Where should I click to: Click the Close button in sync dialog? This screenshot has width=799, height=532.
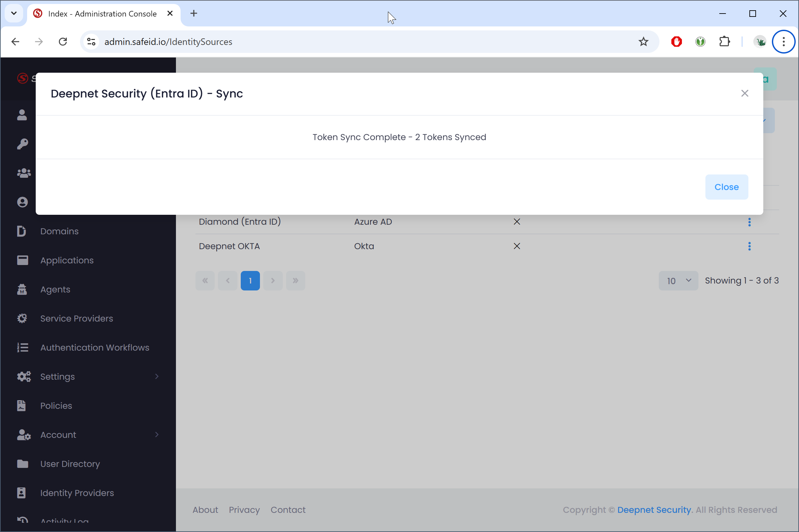tap(726, 187)
